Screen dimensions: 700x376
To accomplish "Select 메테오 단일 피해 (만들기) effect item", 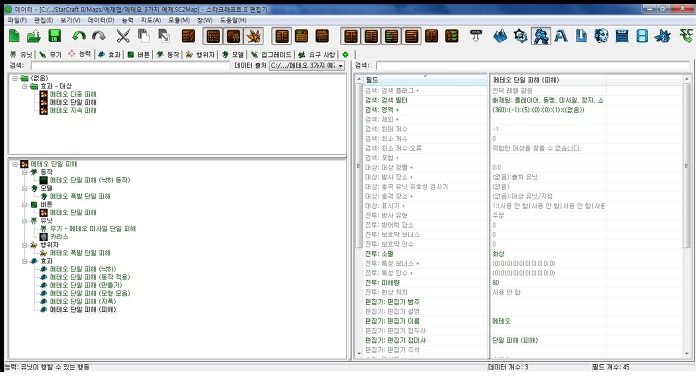I will click(x=86, y=285).
